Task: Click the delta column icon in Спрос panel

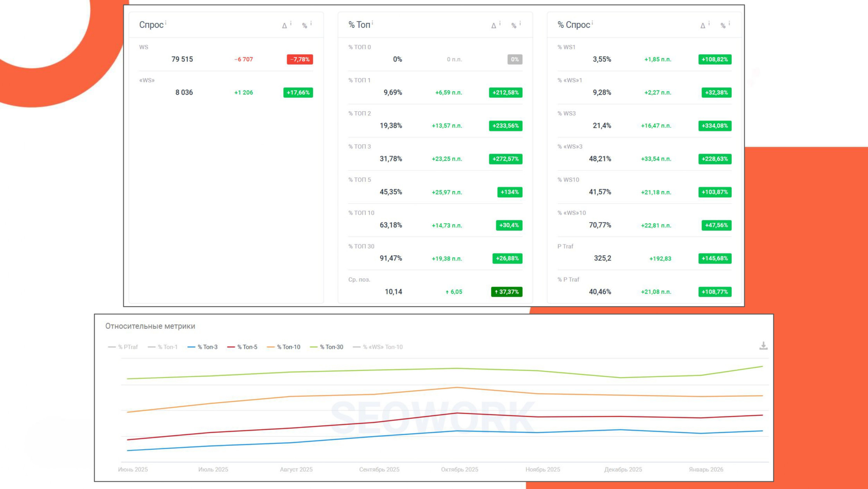Action: [284, 25]
